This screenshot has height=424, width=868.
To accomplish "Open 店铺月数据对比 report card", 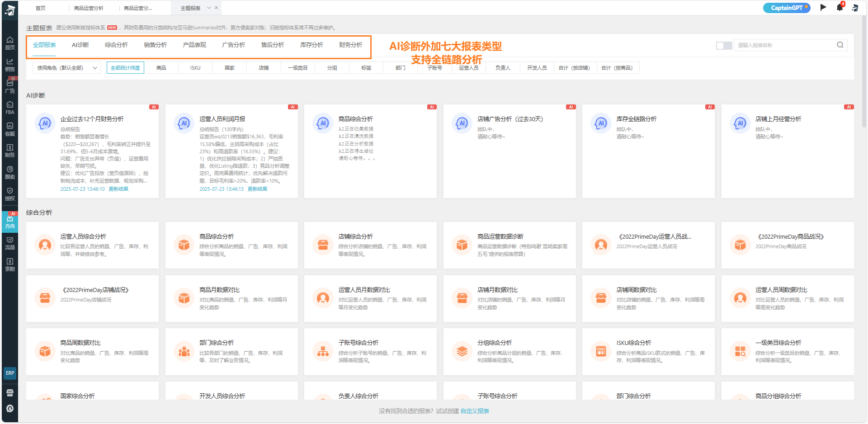I will pos(509,299).
